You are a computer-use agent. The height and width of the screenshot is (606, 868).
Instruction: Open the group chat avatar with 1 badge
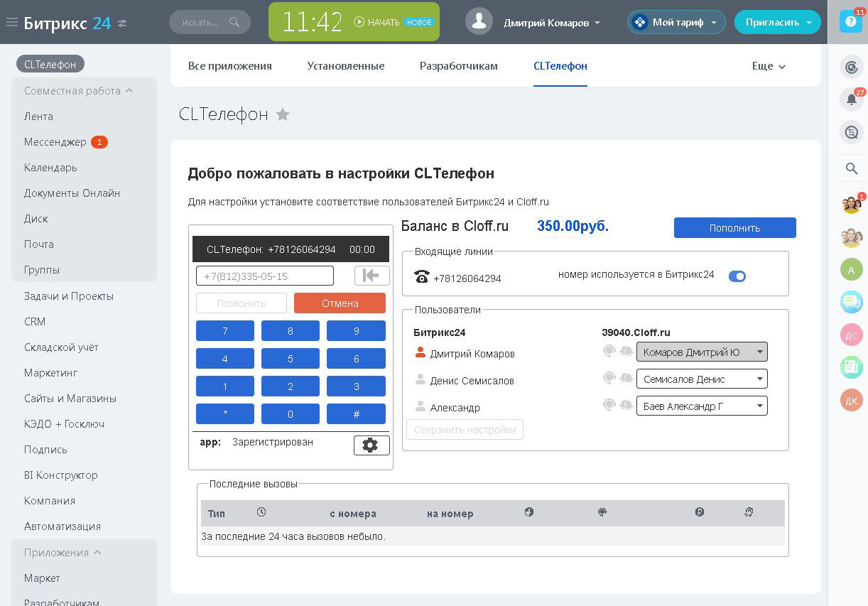pyautogui.click(x=851, y=205)
